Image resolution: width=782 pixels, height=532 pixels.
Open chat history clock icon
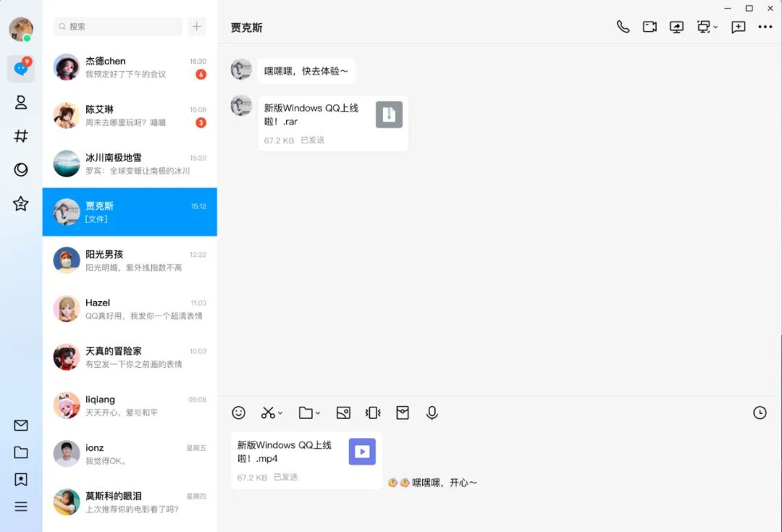tap(760, 413)
